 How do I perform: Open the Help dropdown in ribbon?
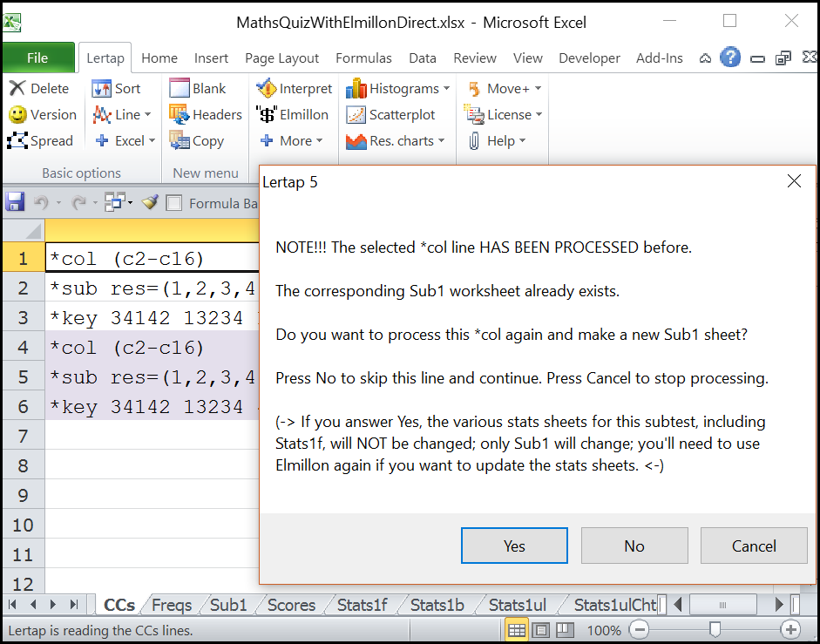click(x=497, y=140)
